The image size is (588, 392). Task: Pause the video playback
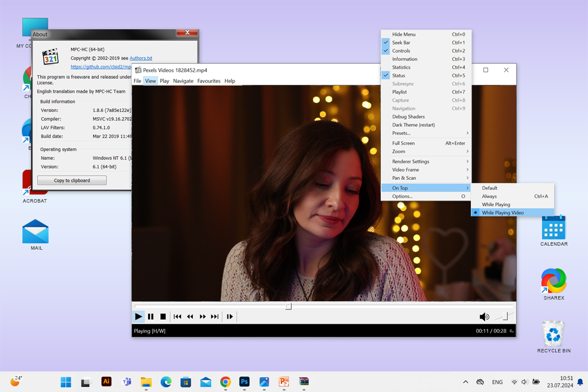click(x=151, y=317)
